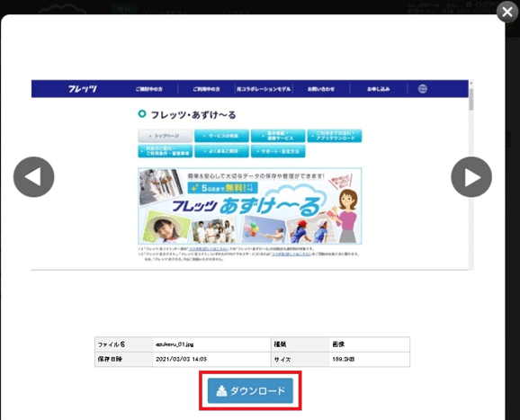Image resolution: width=520 pixels, height=420 pixels.
Task: Go to the next image arrow
Action: tap(471, 176)
